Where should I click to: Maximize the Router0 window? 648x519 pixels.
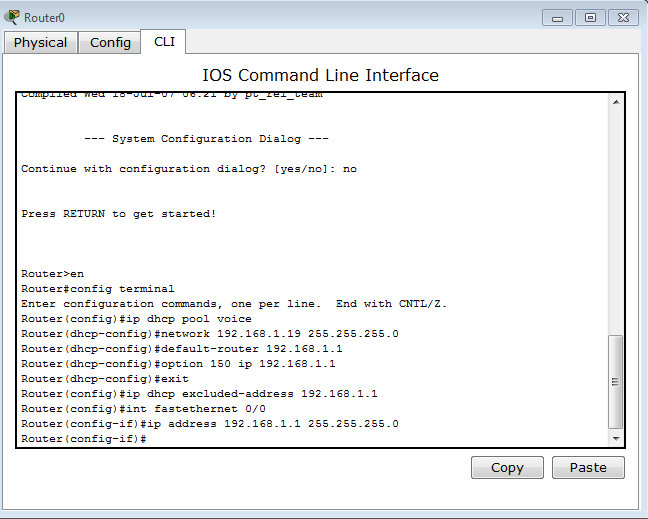tap(590, 18)
